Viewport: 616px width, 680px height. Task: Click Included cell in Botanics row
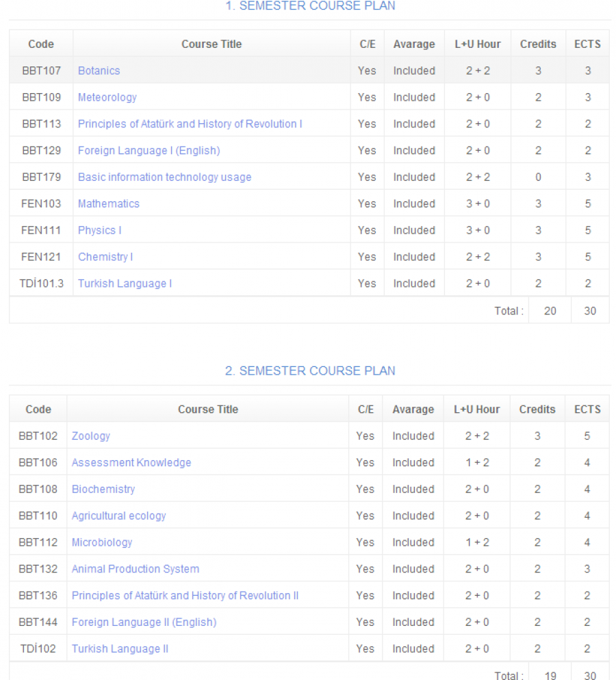[414, 71]
